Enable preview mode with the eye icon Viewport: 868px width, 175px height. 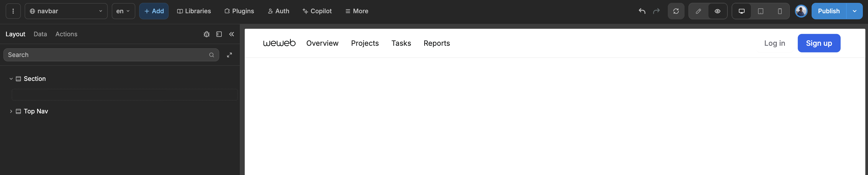click(x=717, y=11)
